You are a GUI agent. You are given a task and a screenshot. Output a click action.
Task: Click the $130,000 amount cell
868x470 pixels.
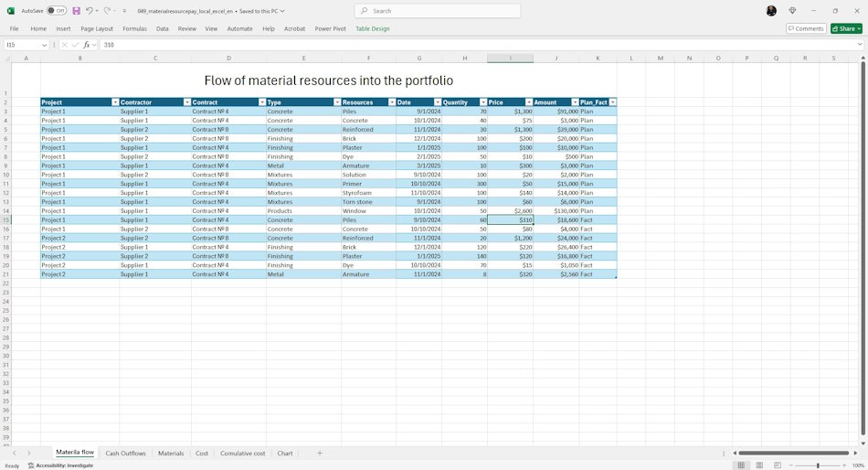point(556,210)
